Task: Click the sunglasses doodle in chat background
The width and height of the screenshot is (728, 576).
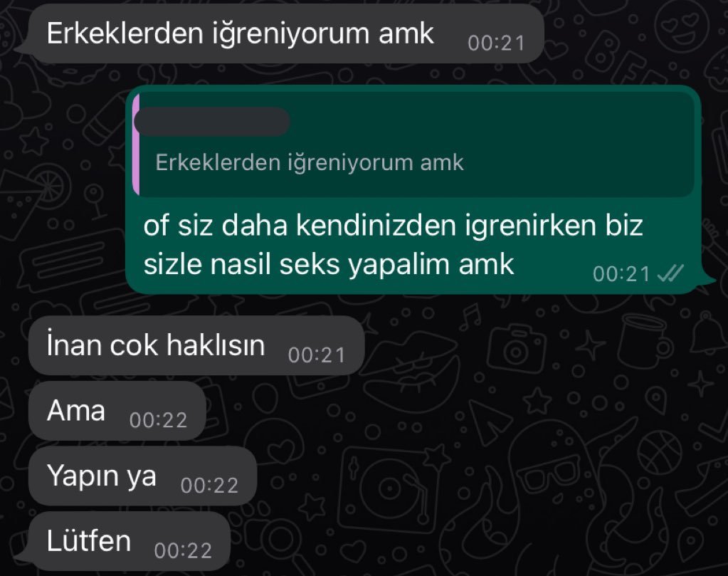Action: [547, 476]
